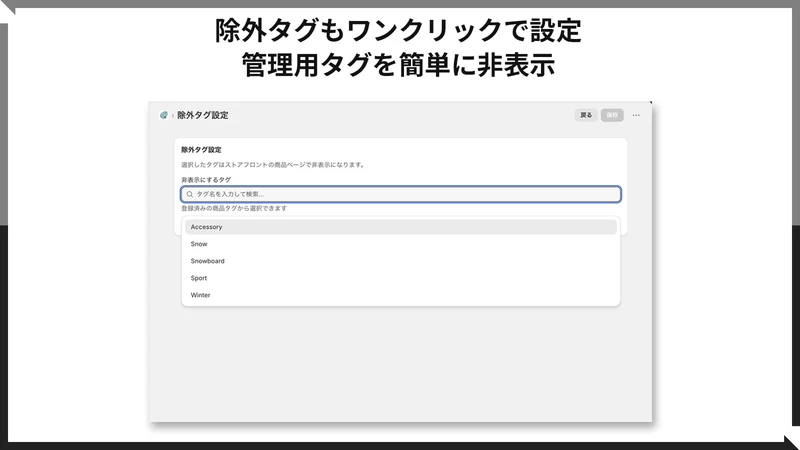This screenshot has width=800, height=450.
Task: Choose the Snowboard tag option
Action: [401, 261]
